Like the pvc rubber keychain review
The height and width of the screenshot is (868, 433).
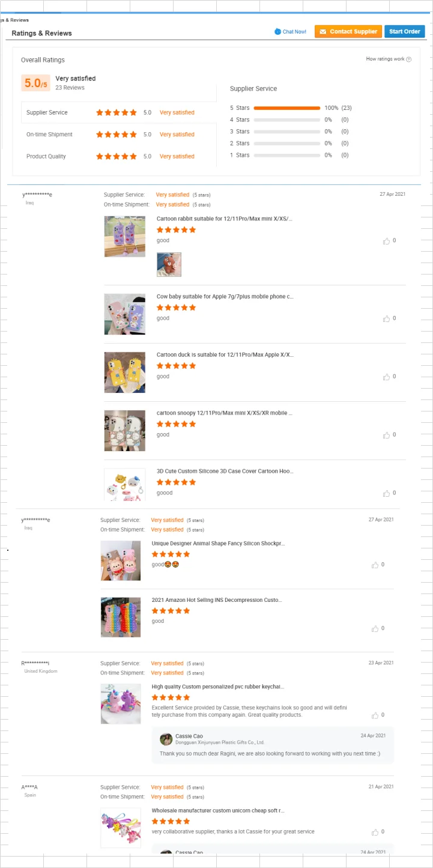point(375,715)
